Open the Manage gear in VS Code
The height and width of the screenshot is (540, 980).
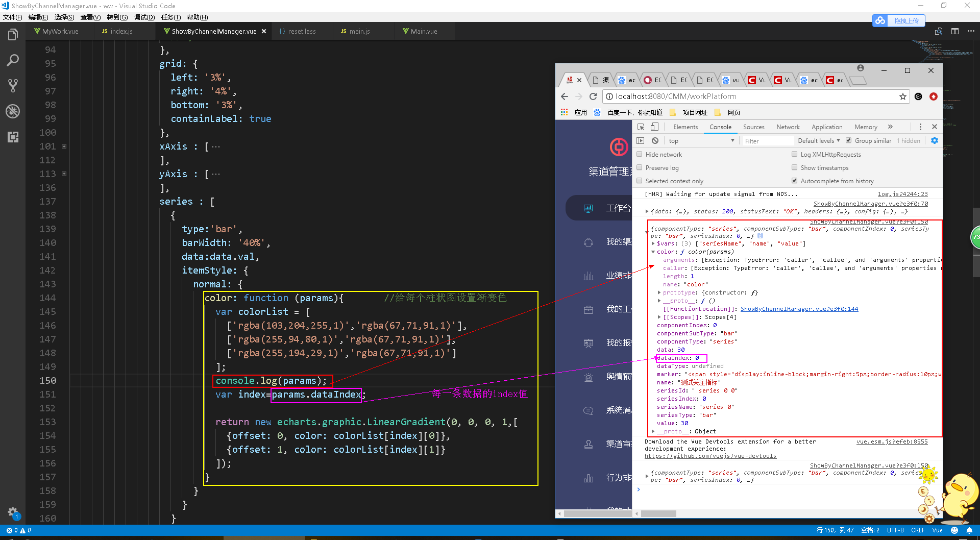[x=13, y=512]
